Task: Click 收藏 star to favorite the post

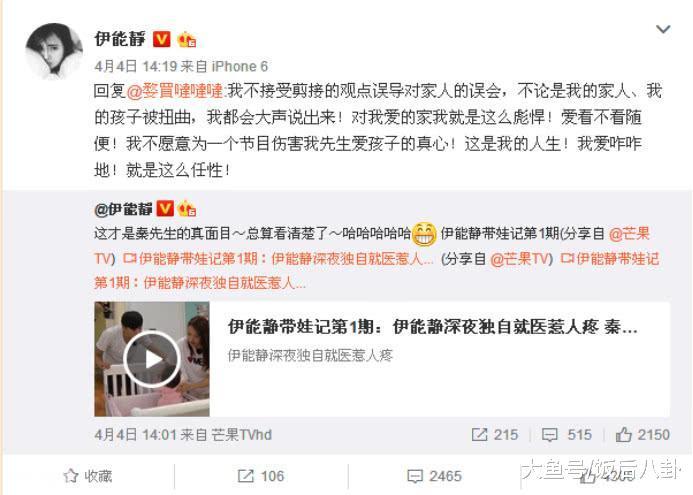Action: point(88,476)
